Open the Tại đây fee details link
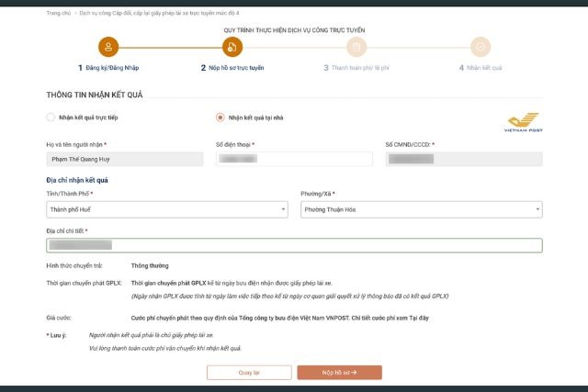The height and width of the screenshot is (392, 588). tap(419, 318)
